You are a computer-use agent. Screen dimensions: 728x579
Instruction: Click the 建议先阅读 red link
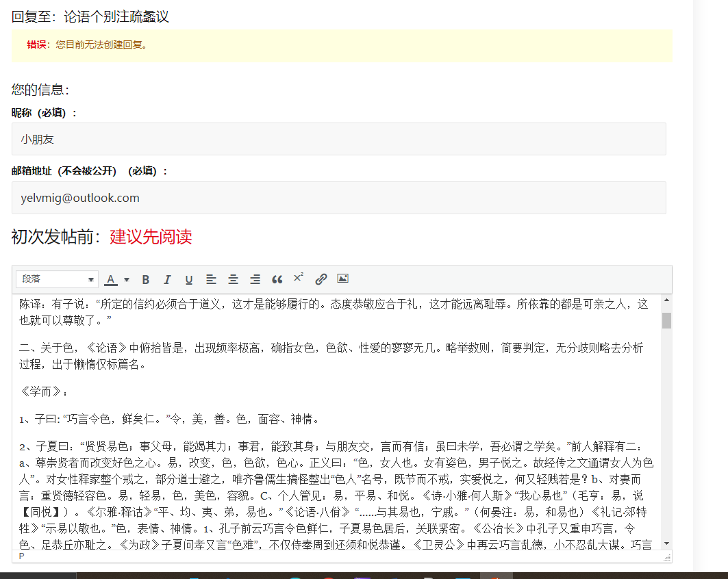pyautogui.click(x=151, y=237)
